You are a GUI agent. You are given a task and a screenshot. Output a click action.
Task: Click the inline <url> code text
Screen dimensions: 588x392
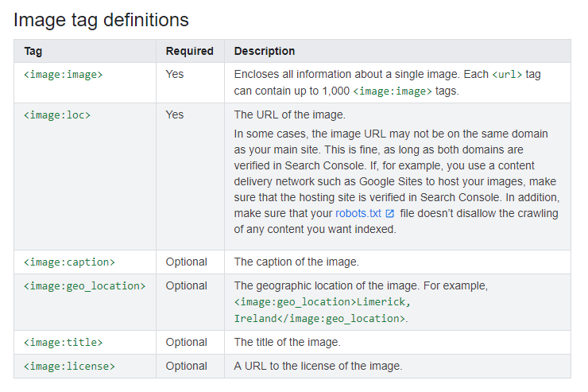click(x=507, y=75)
